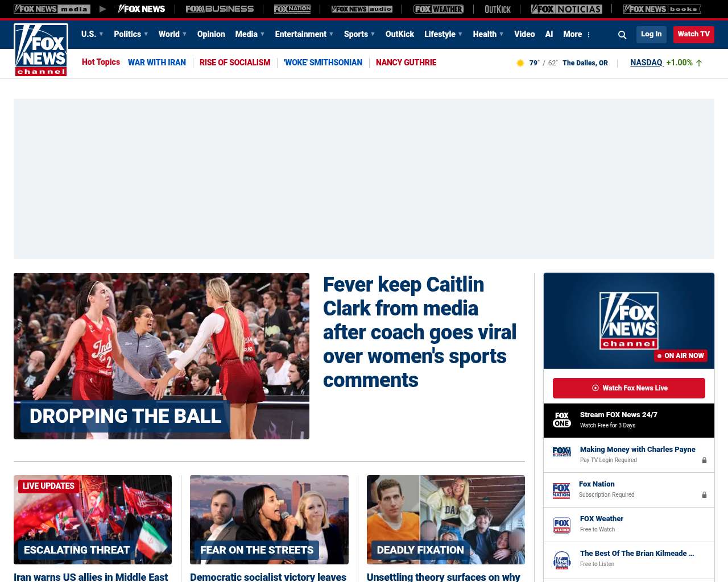The width and height of the screenshot is (728, 582).
Task: Open Fox News Audio logo
Action: 362,9
